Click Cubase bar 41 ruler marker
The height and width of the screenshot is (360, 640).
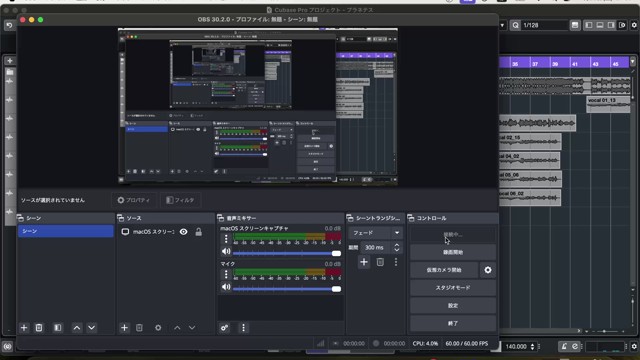575,64
